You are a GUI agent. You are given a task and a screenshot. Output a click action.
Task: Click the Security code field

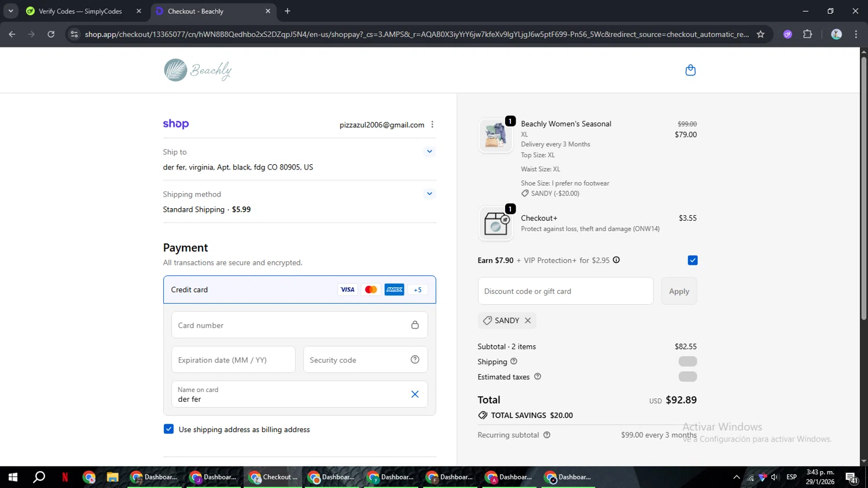[365, 360]
